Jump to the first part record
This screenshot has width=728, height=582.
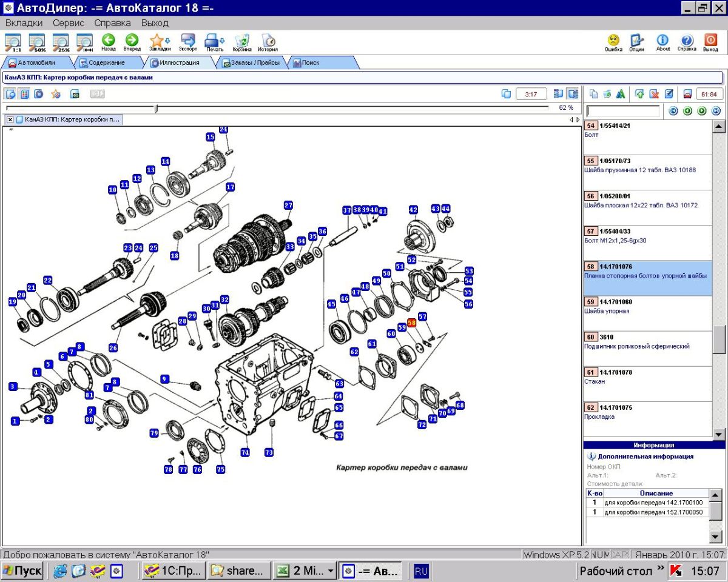[673, 111]
